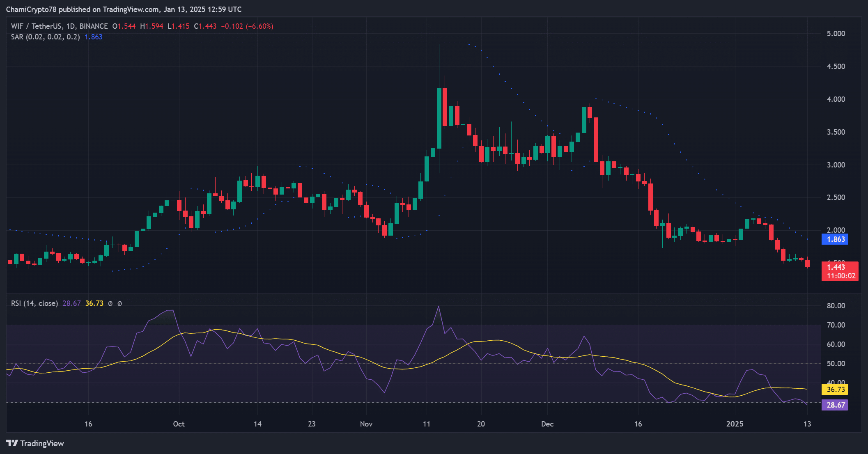Click the Dec label on the date axis
Image resolution: width=868 pixels, height=454 pixels.
(547, 424)
